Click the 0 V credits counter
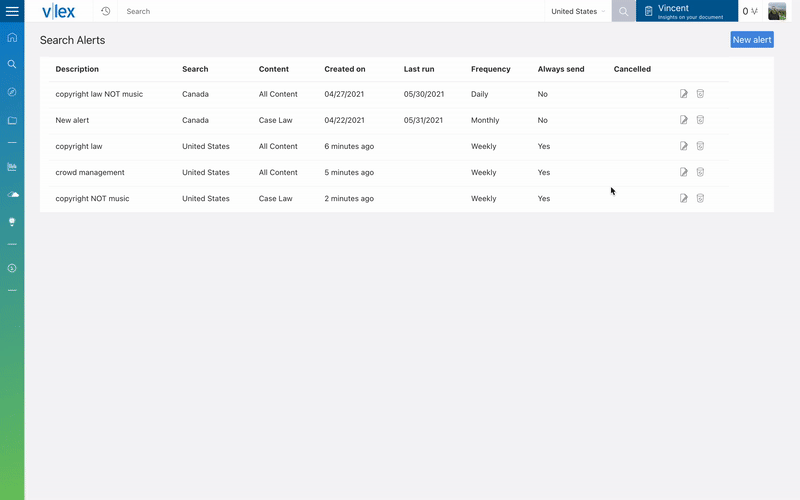 pos(749,11)
